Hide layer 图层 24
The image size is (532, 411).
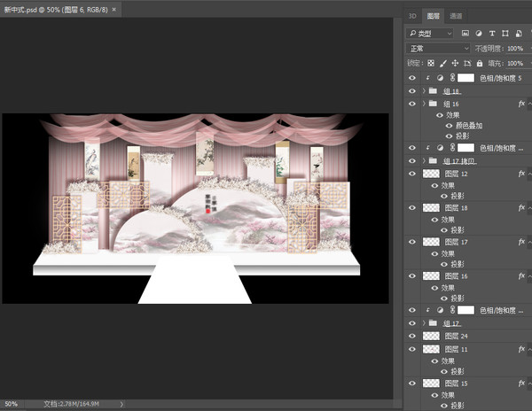point(412,336)
